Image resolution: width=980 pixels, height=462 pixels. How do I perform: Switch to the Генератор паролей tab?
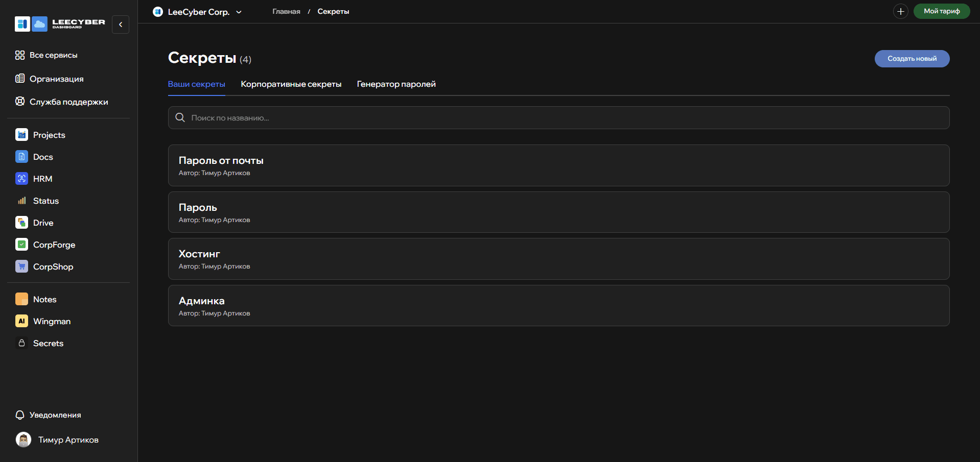tap(396, 84)
